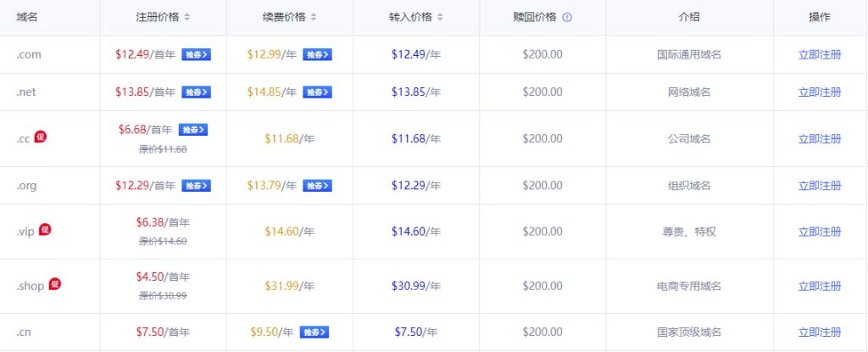Sort by transfer-in price column arrows

pos(440,18)
